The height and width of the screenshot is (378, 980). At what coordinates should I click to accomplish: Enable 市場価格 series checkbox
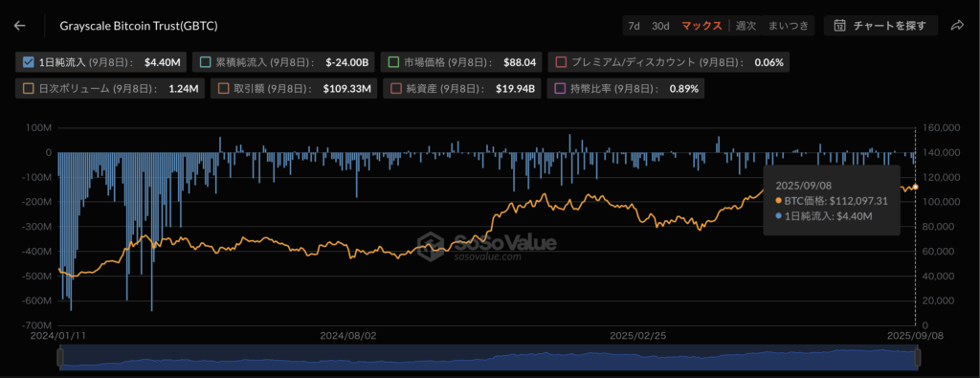coord(393,62)
